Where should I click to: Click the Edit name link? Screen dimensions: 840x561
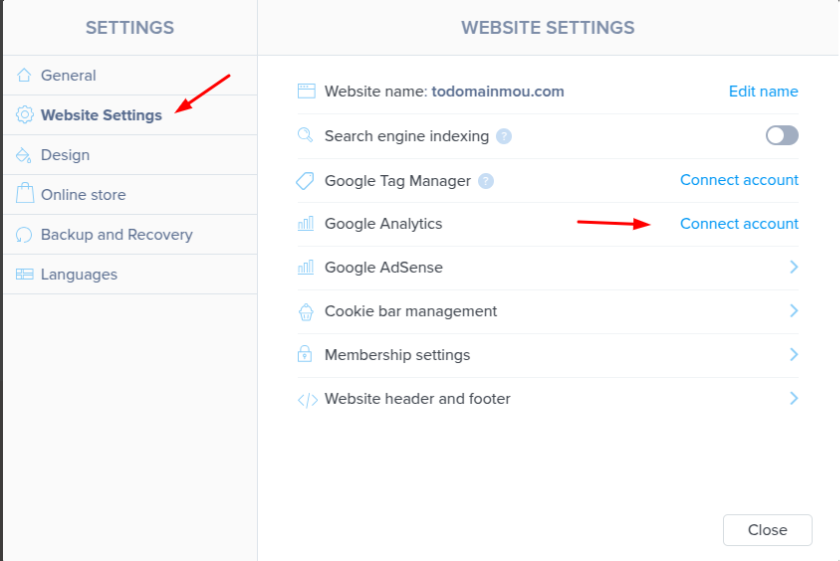(763, 92)
